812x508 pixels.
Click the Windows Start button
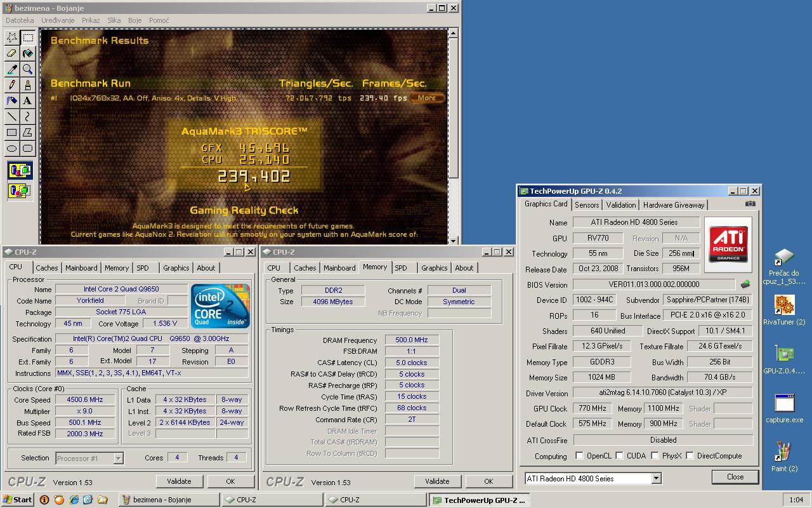tap(18, 500)
